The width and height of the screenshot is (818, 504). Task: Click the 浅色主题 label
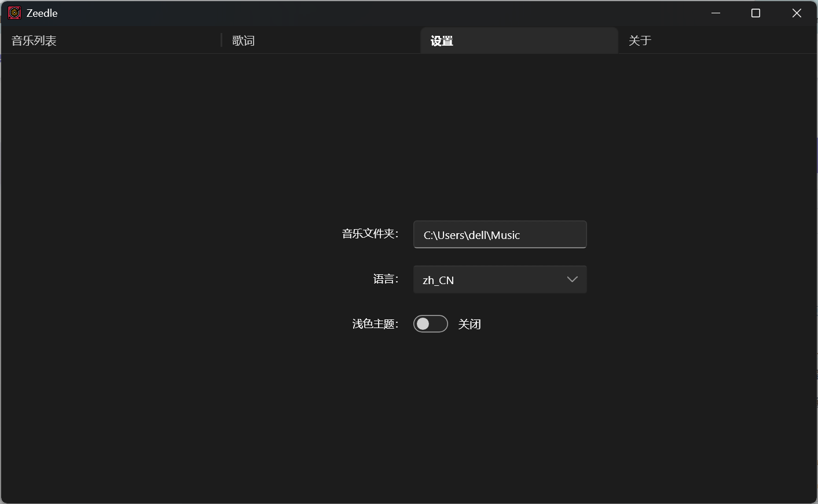[x=375, y=324]
